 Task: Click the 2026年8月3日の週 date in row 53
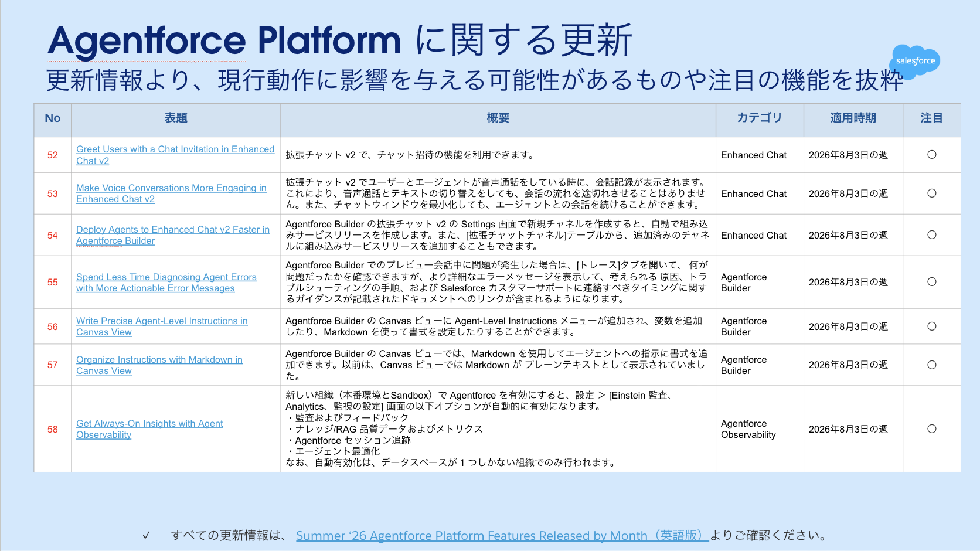pyautogui.click(x=848, y=193)
